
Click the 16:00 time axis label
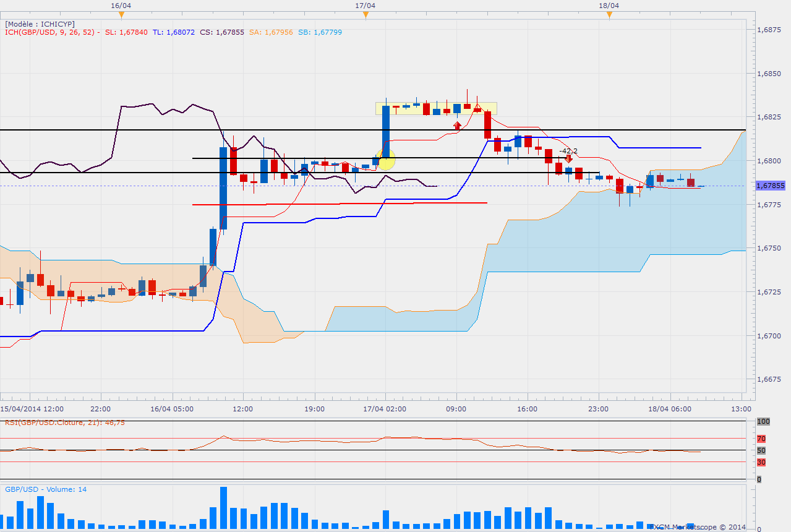click(528, 409)
